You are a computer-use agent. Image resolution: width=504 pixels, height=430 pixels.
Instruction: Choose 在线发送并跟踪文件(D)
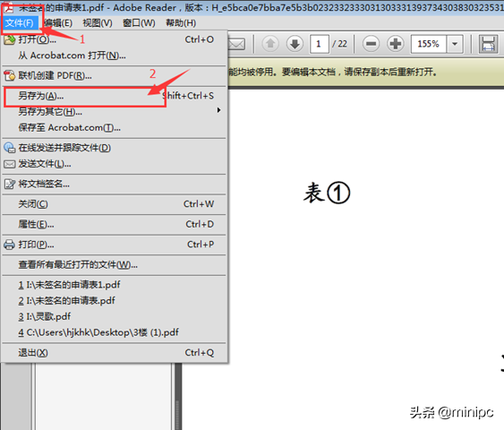[114, 148]
